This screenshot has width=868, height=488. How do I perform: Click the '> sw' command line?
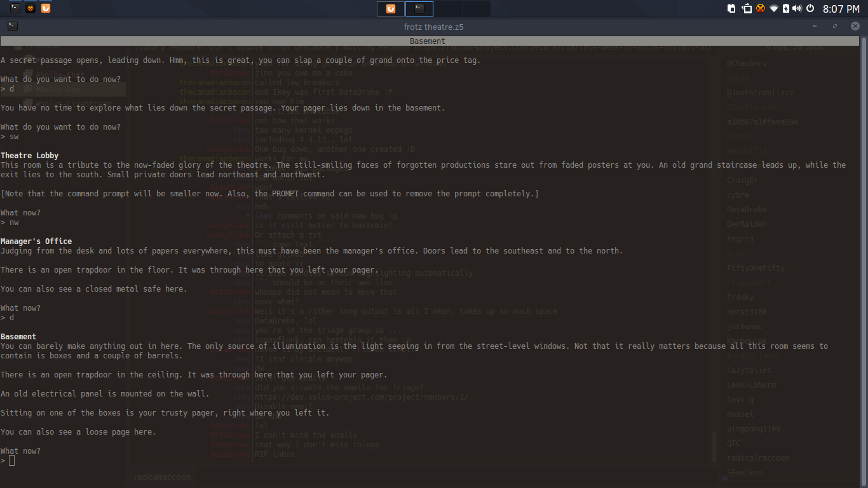[x=10, y=137]
